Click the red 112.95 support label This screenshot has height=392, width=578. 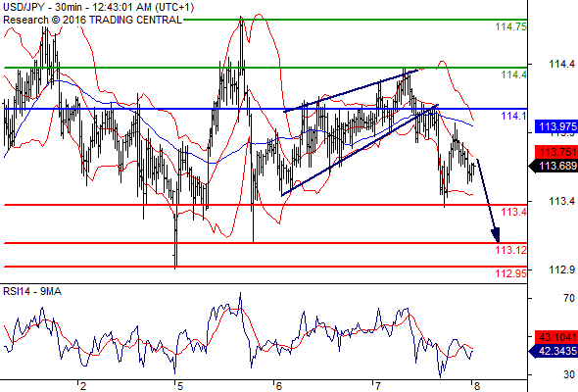510,273
